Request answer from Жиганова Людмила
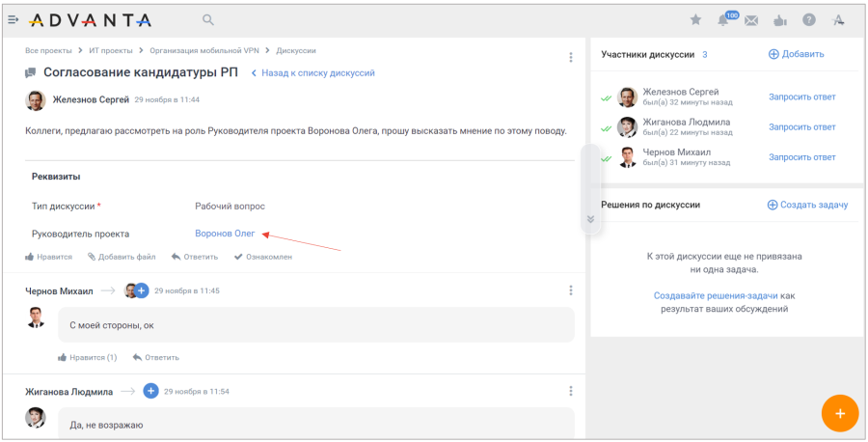 [802, 126]
